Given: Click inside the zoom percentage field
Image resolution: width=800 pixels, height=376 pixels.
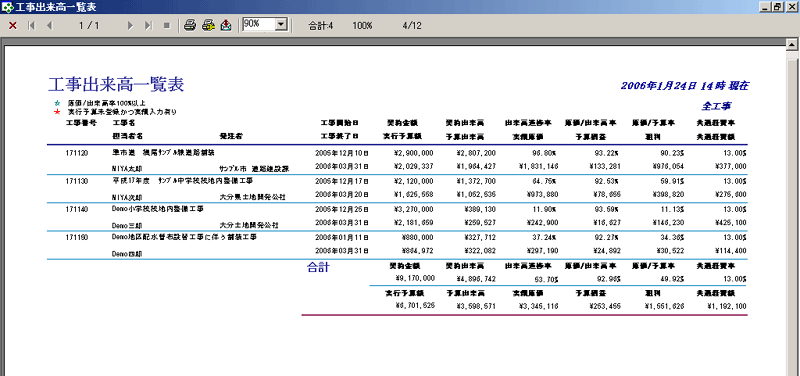Looking at the screenshot, I should pos(259,24).
